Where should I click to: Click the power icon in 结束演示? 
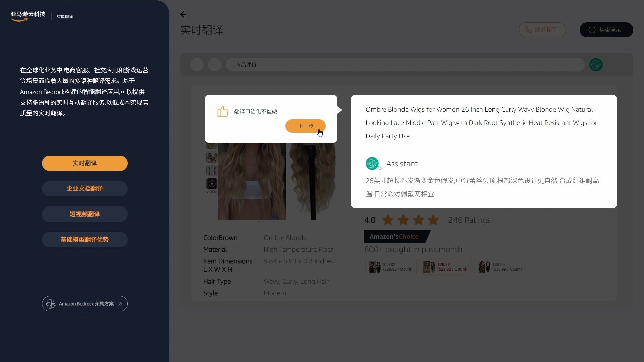click(x=592, y=30)
